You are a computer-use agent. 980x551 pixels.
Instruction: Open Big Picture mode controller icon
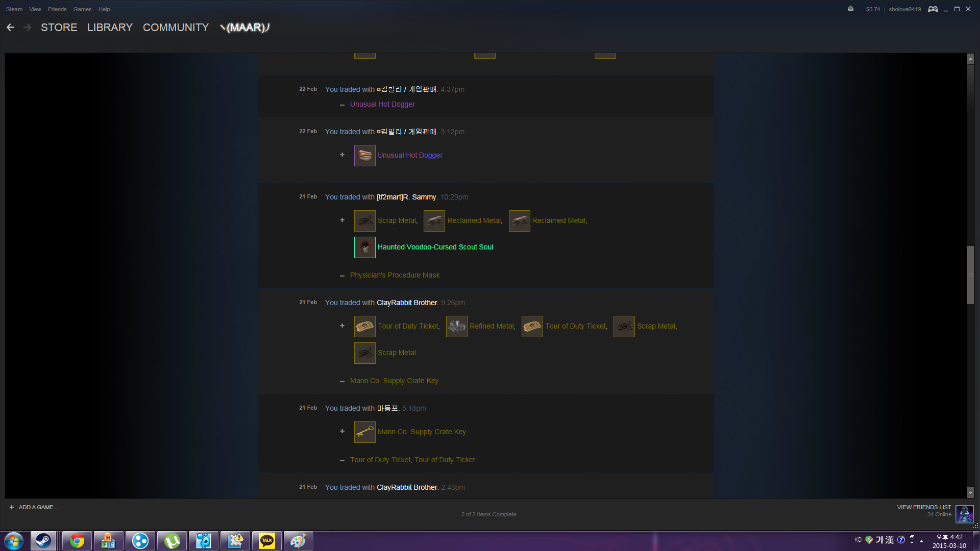pos(933,9)
